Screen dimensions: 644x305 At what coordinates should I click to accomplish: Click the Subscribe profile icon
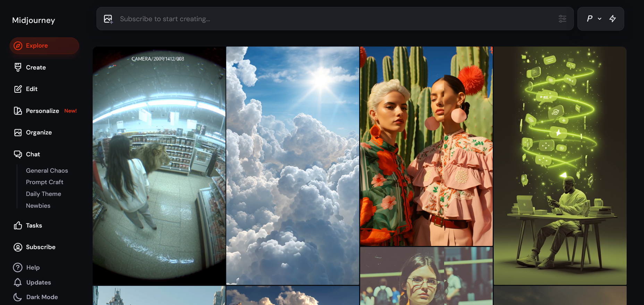pos(18,247)
